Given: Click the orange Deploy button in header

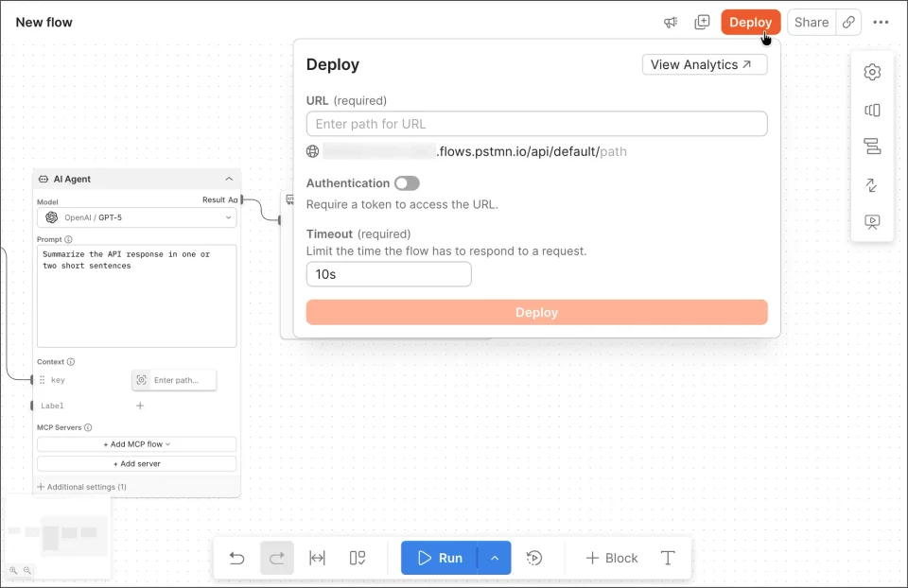Looking at the screenshot, I should 750,23.
